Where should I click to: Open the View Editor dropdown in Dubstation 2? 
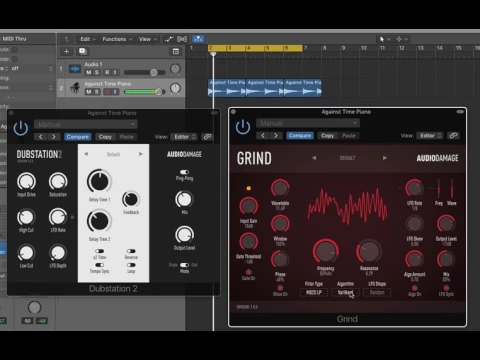coord(184,137)
